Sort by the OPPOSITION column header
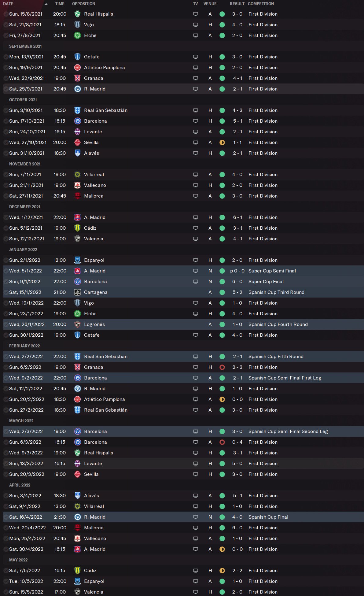Viewport: 364px width, 596px height. coord(83,4)
